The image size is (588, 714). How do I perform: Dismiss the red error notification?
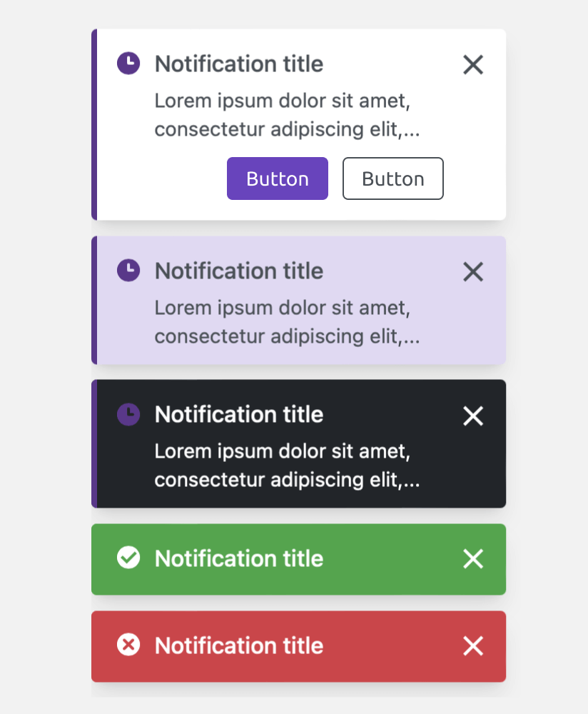(x=473, y=646)
